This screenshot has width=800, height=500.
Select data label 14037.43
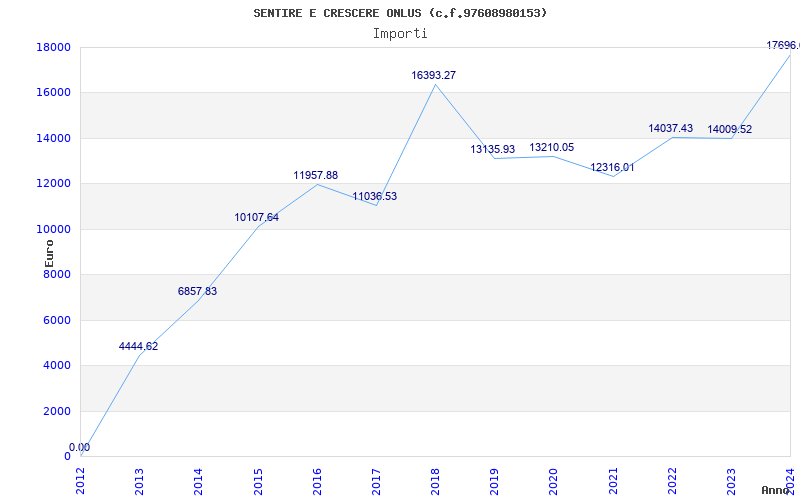670,129
